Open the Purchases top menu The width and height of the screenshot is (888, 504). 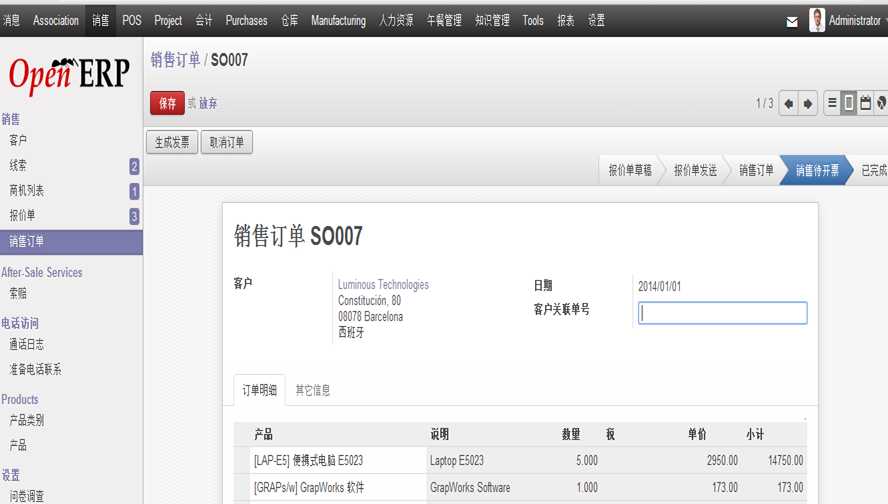tap(246, 20)
